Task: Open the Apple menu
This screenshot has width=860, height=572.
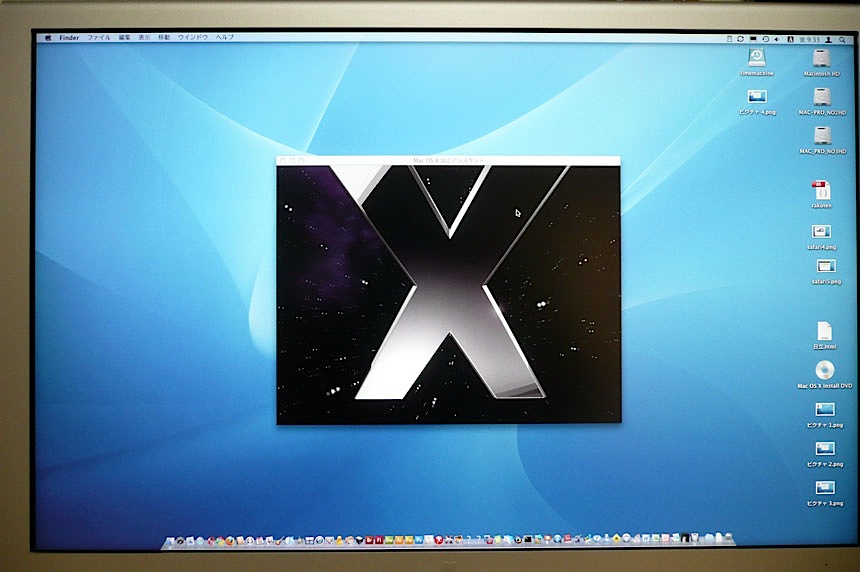Action: 48,38
